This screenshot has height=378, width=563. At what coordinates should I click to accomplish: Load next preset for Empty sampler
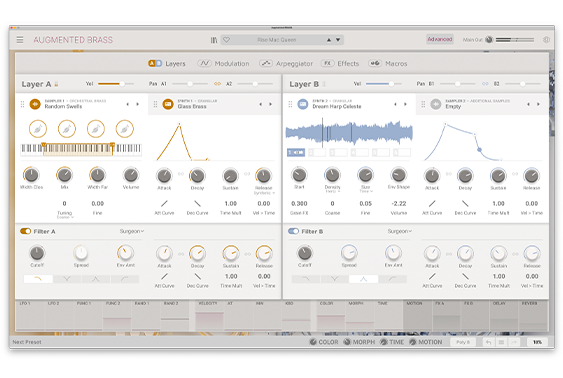click(x=538, y=104)
